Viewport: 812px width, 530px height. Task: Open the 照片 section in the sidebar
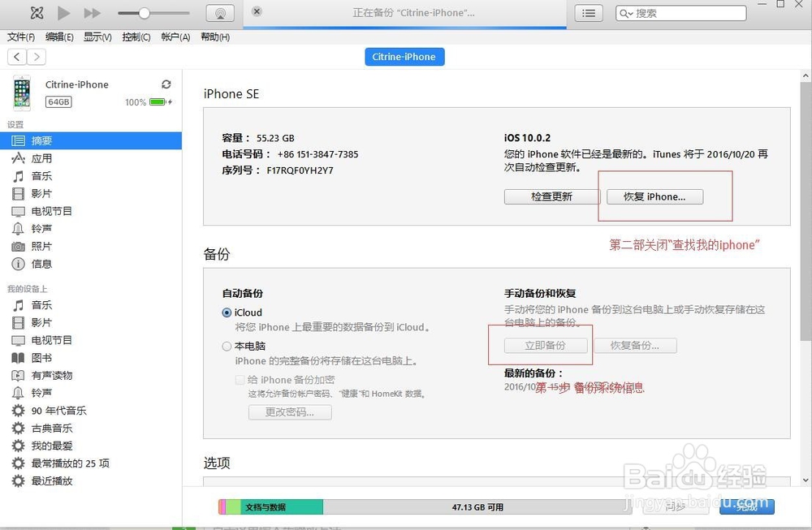39,245
